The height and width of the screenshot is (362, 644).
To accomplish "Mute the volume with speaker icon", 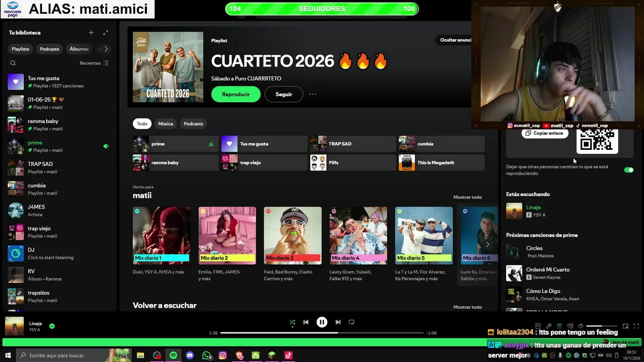I will (x=581, y=326).
